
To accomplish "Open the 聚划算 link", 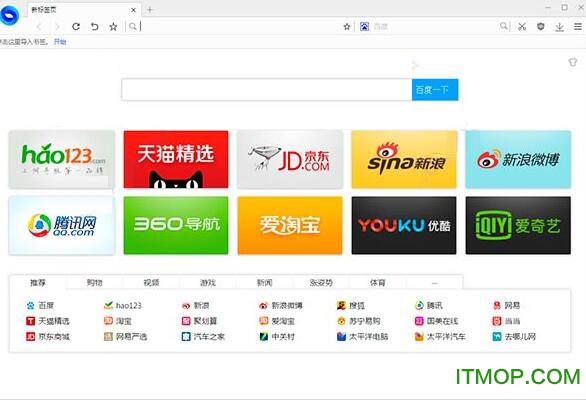I will point(199,321).
